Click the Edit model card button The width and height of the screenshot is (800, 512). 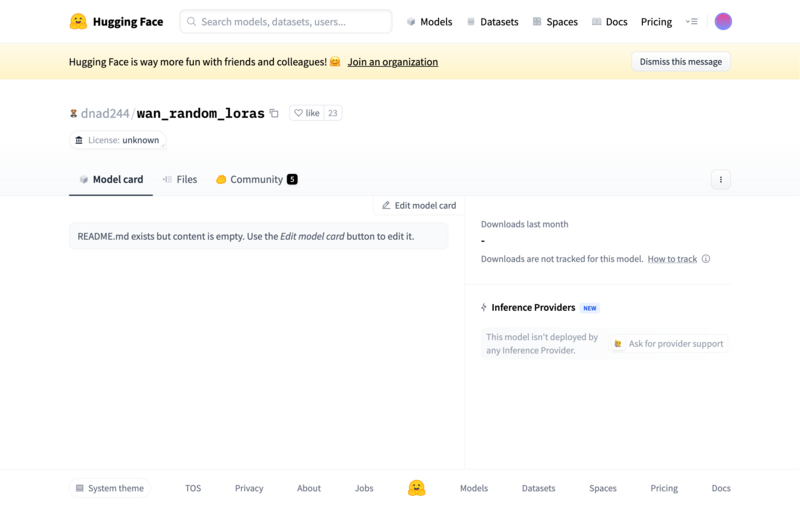click(419, 206)
